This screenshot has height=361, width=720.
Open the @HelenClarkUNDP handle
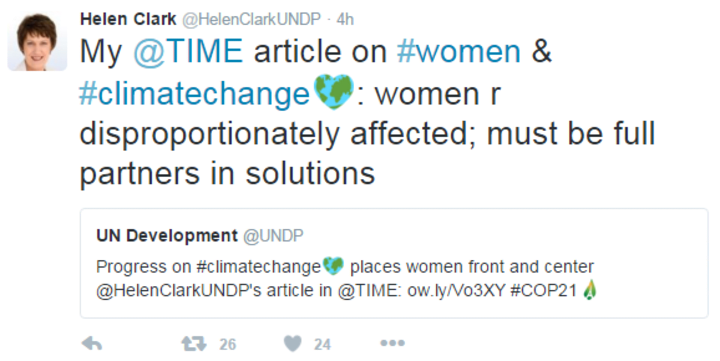pos(252,19)
